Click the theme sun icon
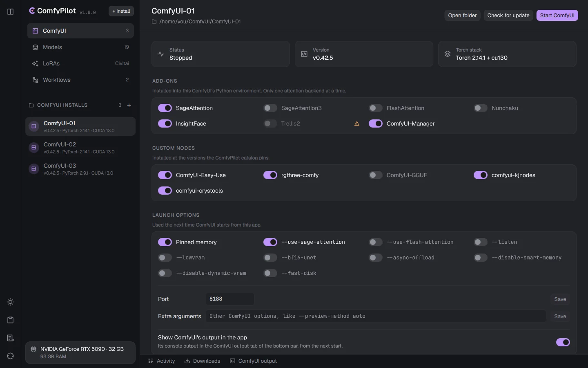The width and height of the screenshot is (588, 368). pyautogui.click(x=11, y=302)
